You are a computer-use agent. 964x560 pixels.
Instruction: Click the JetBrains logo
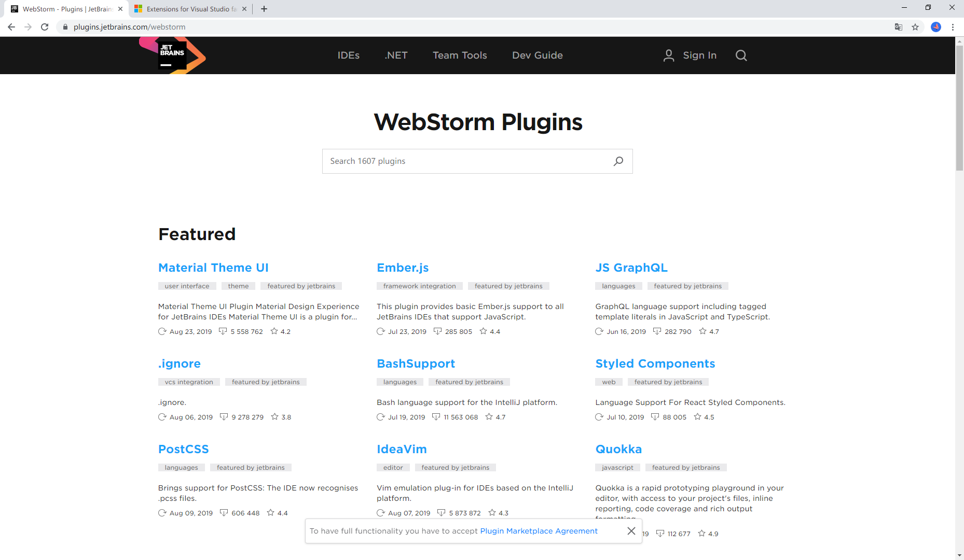(172, 55)
